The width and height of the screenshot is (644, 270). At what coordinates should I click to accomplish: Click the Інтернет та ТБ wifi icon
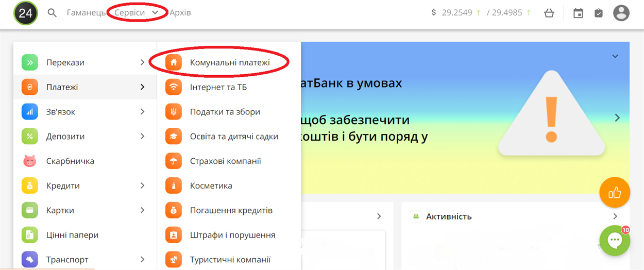tap(174, 87)
